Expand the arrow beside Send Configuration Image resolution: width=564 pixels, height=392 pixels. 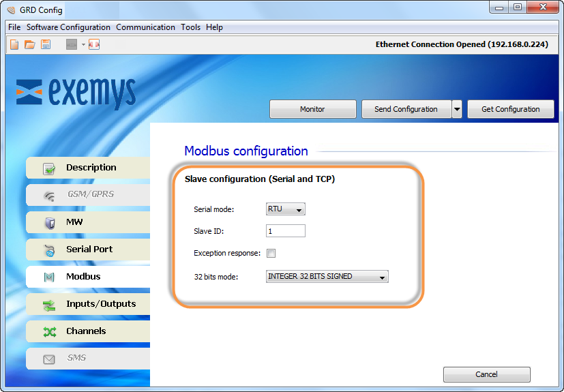point(457,109)
